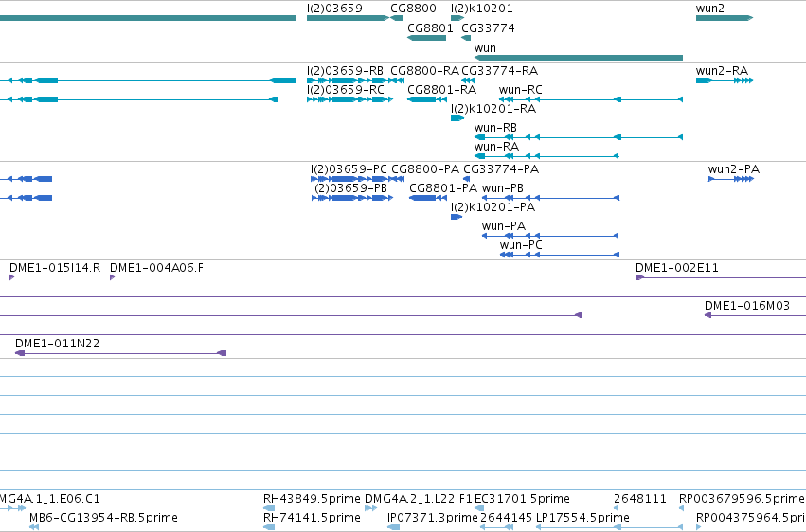
Task: Click the l(2)k10201-PA protein label
Action: 493,207
